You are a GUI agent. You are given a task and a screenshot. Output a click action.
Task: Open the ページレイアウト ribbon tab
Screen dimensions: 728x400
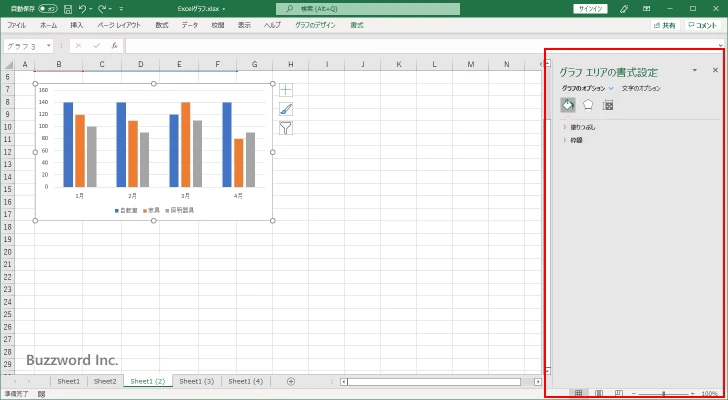click(119, 26)
